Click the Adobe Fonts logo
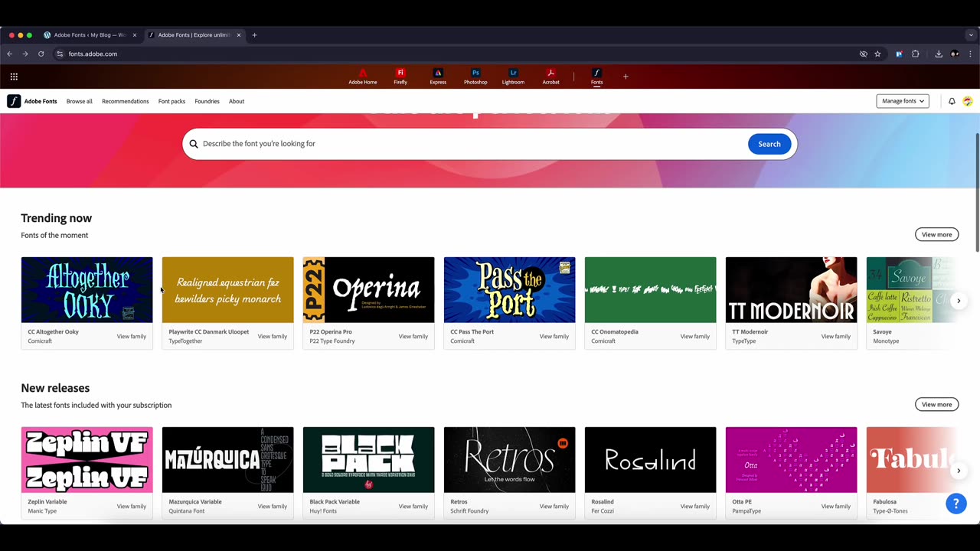 (x=32, y=101)
